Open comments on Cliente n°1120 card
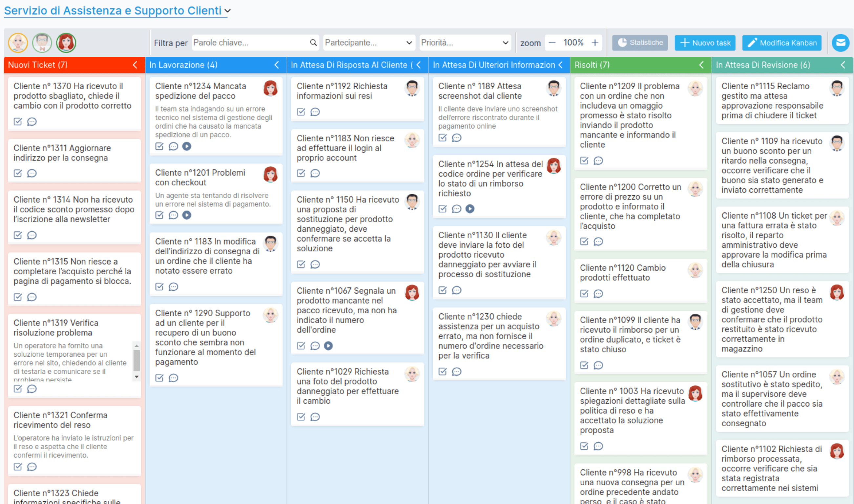Image resolution: width=854 pixels, height=504 pixels. tap(598, 293)
